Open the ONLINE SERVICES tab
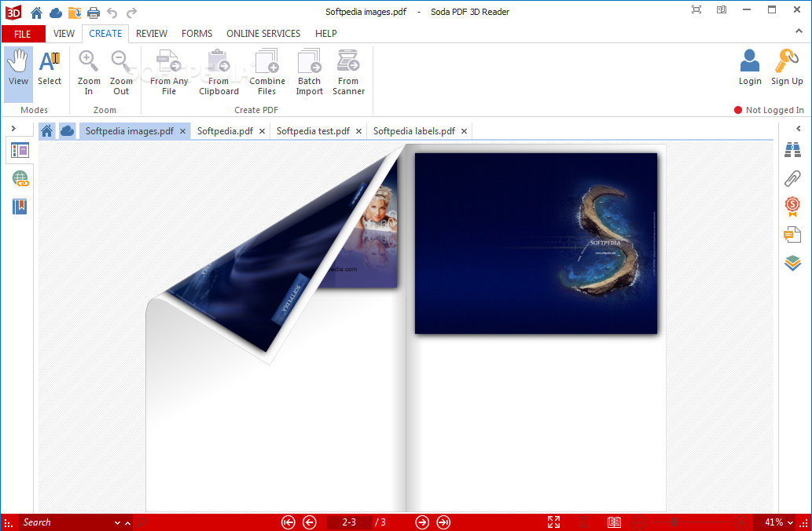The width and height of the screenshot is (812, 531). [x=263, y=34]
